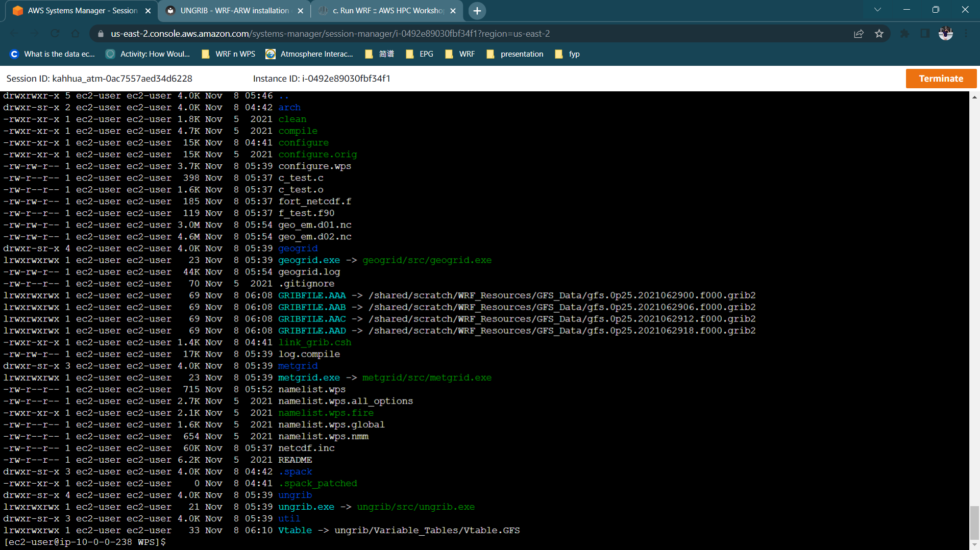Click 'geogrid.exe' in terminal listing
This screenshot has width=980, height=550.
click(309, 260)
